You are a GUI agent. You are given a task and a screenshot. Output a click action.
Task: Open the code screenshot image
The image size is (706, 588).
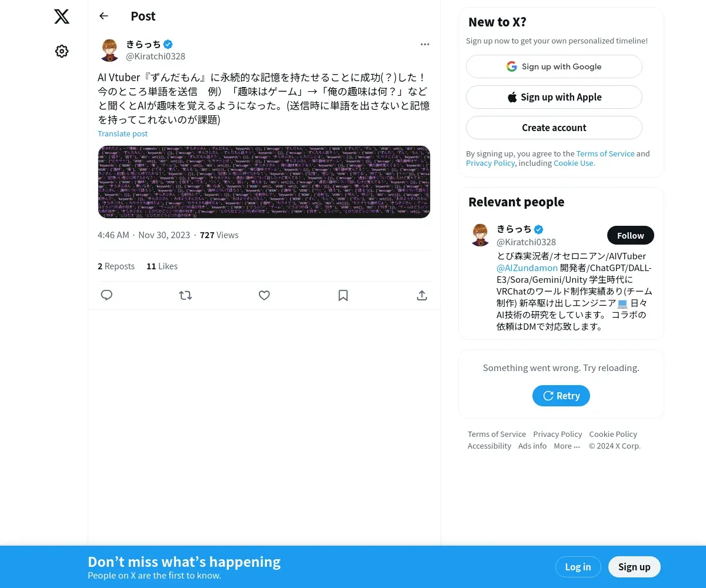(x=264, y=182)
